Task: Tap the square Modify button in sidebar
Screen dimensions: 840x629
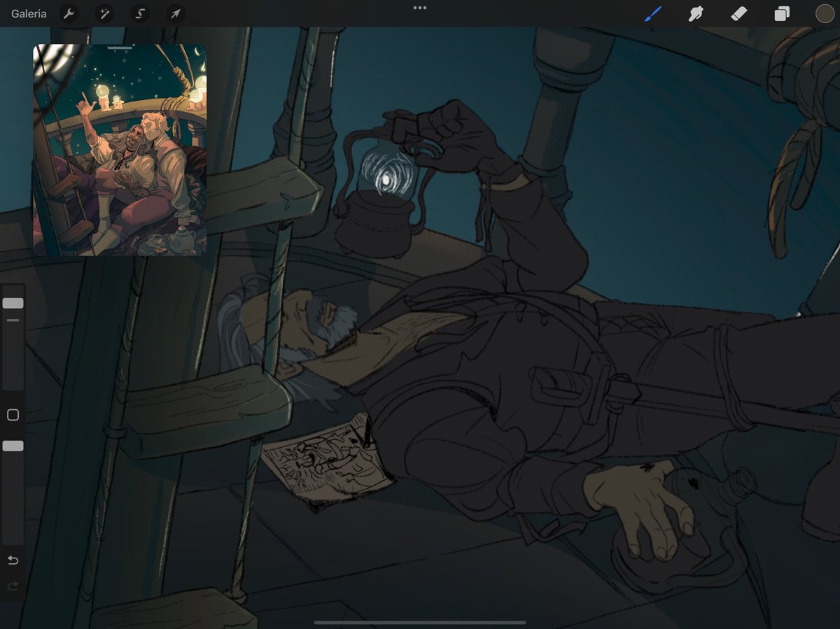Action: [x=13, y=415]
